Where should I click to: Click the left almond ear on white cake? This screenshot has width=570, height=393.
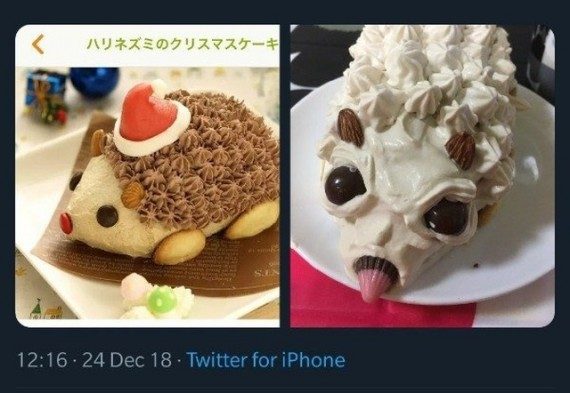click(350, 128)
